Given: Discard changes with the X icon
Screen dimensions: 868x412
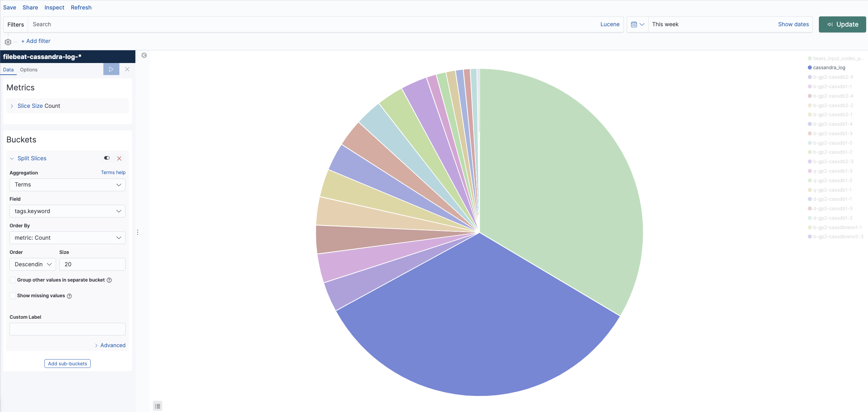Looking at the screenshot, I should click(x=127, y=69).
